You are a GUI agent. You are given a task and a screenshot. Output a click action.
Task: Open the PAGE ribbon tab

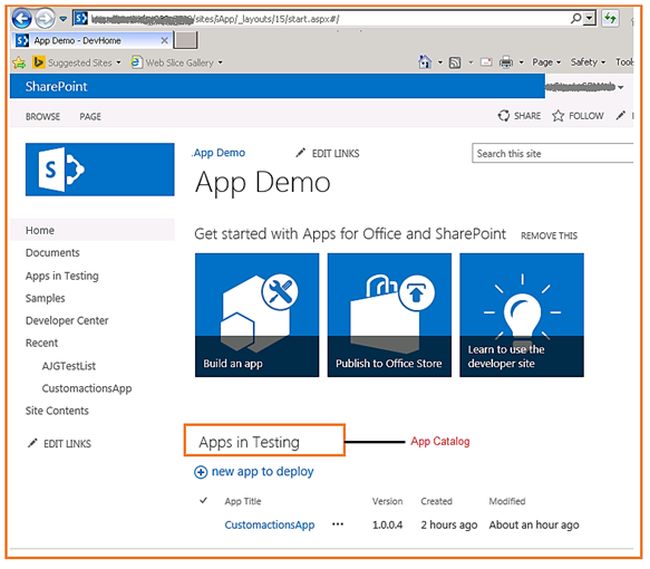(90, 116)
